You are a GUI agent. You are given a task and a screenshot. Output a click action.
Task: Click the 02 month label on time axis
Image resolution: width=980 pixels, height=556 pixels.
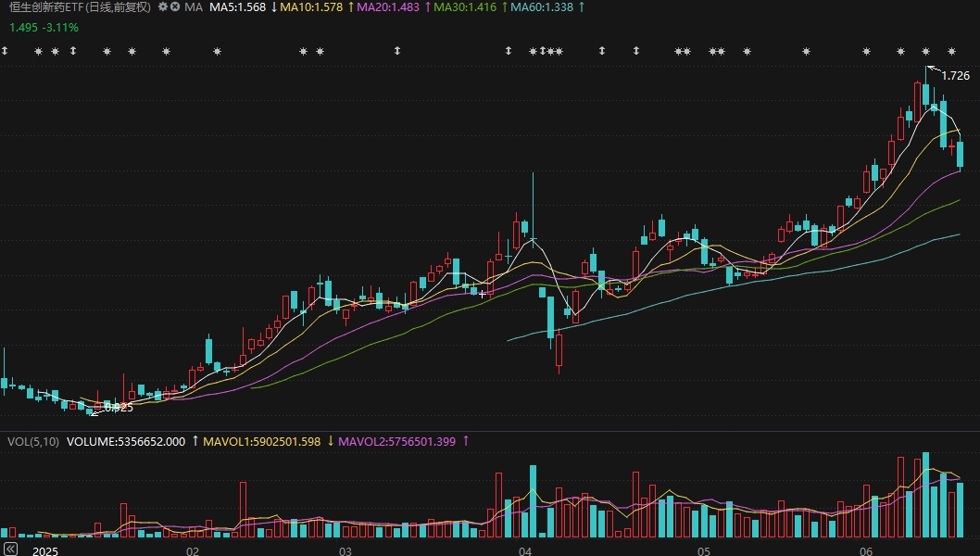pyautogui.click(x=193, y=551)
